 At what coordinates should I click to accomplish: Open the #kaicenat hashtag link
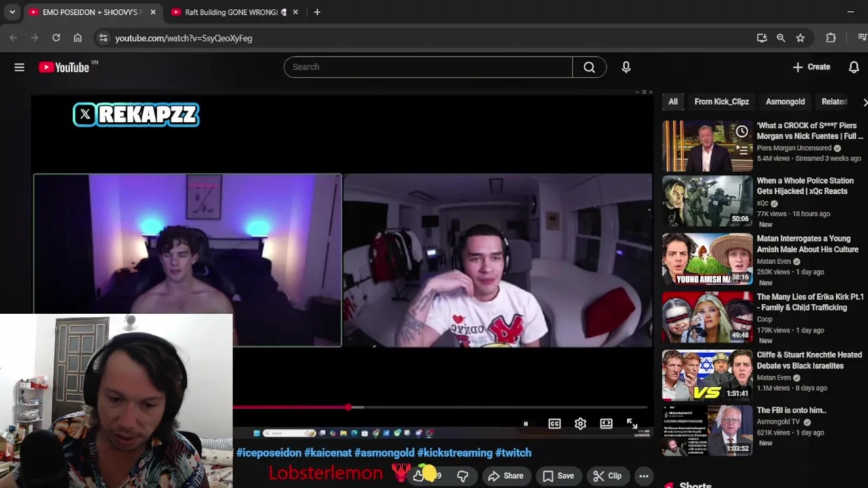coord(328,453)
